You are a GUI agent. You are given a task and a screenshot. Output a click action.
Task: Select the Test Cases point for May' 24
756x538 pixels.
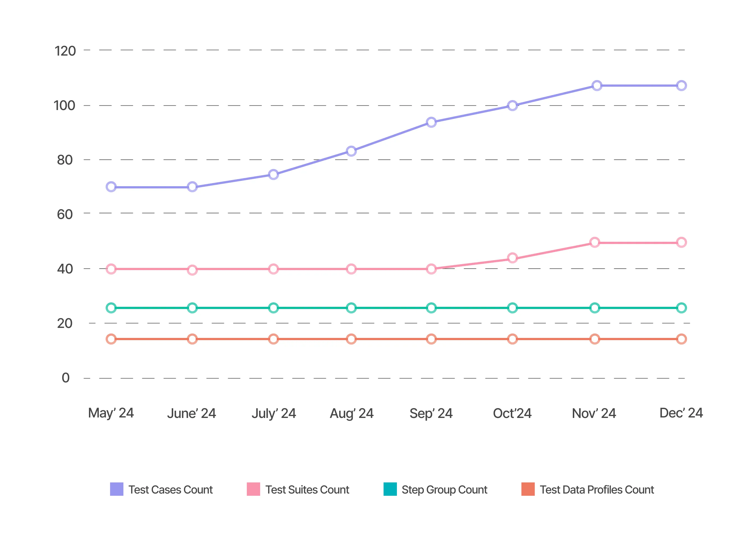click(x=111, y=187)
